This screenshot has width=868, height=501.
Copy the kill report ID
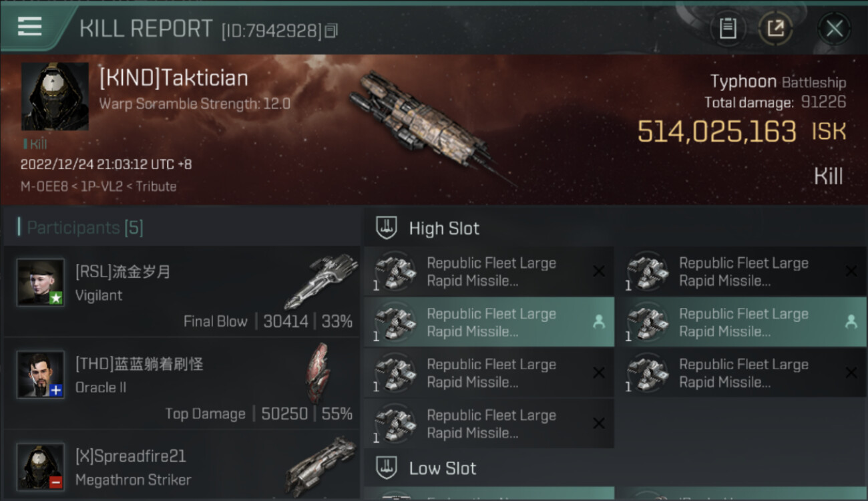[332, 31]
